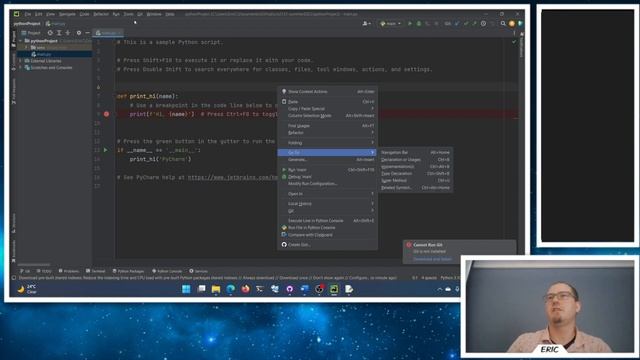Open the user account icon dropdown

tap(366, 24)
